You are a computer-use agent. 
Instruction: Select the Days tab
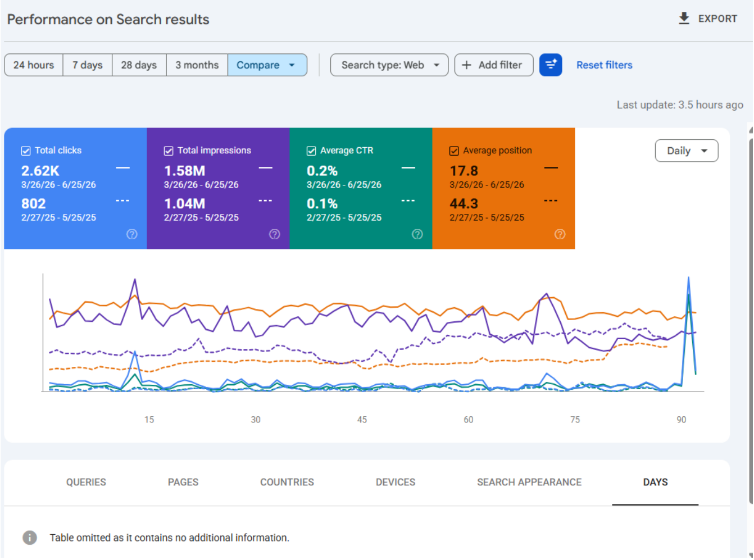[x=656, y=482]
